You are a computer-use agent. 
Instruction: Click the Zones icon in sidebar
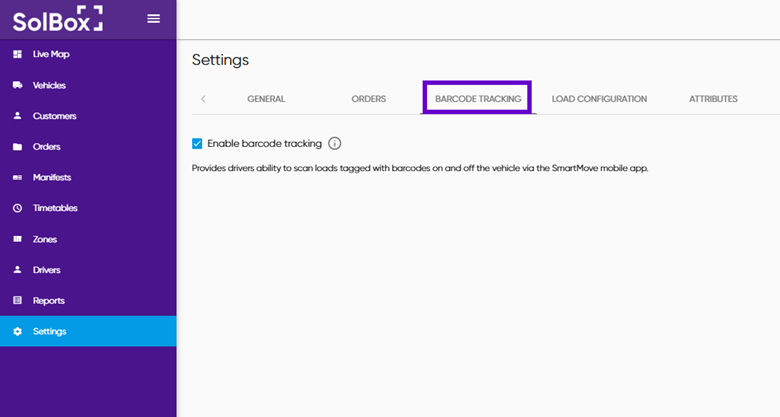[x=17, y=239]
